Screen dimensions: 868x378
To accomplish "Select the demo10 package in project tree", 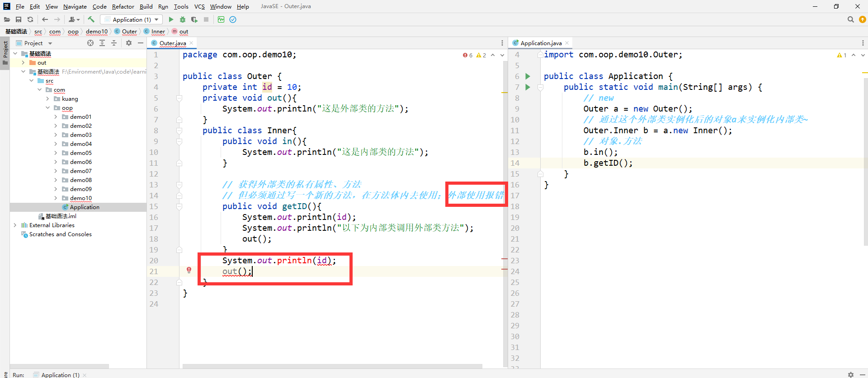I will [81, 198].
